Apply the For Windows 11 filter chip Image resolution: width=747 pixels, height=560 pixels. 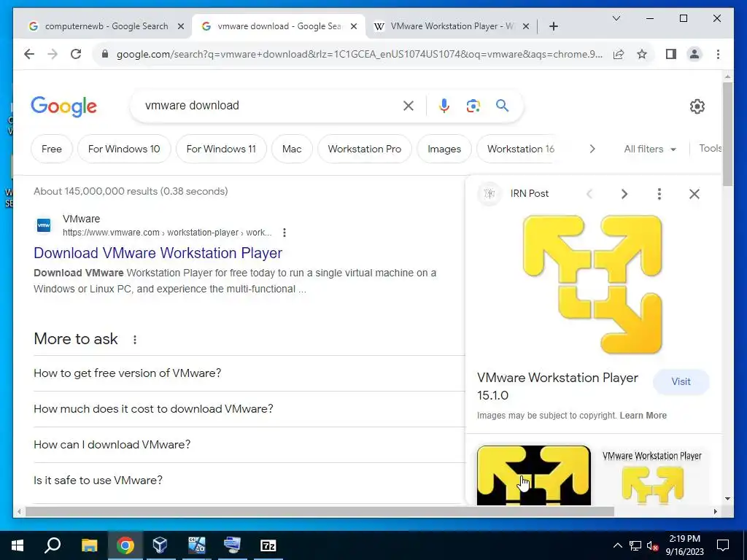221,149
